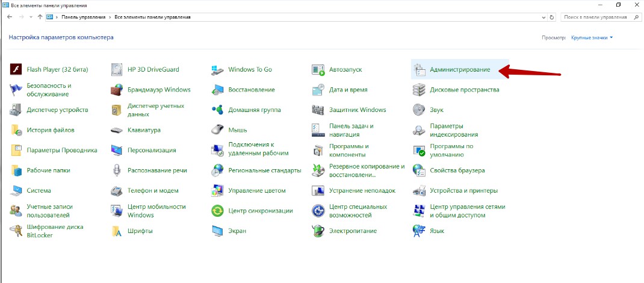644x283 pixels.
Task: Open the Рабочие папки icon
Action: click(x=16, y=170)
